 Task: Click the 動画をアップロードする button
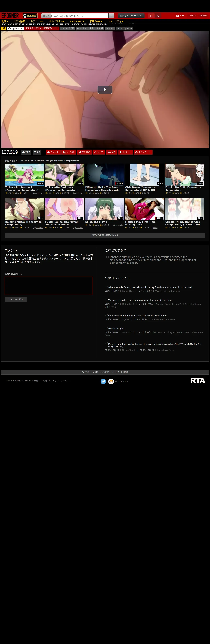[131, 16]
